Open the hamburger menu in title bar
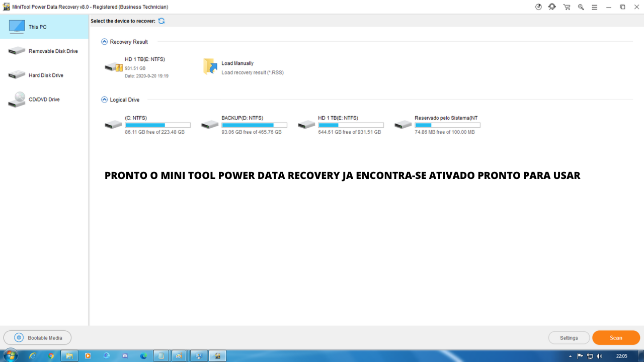Screen dimensions: 644x362 595,7
